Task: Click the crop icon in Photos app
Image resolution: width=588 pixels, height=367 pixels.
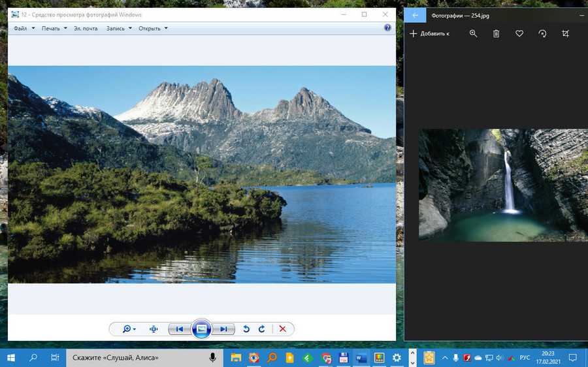Action: coord(566,33)
